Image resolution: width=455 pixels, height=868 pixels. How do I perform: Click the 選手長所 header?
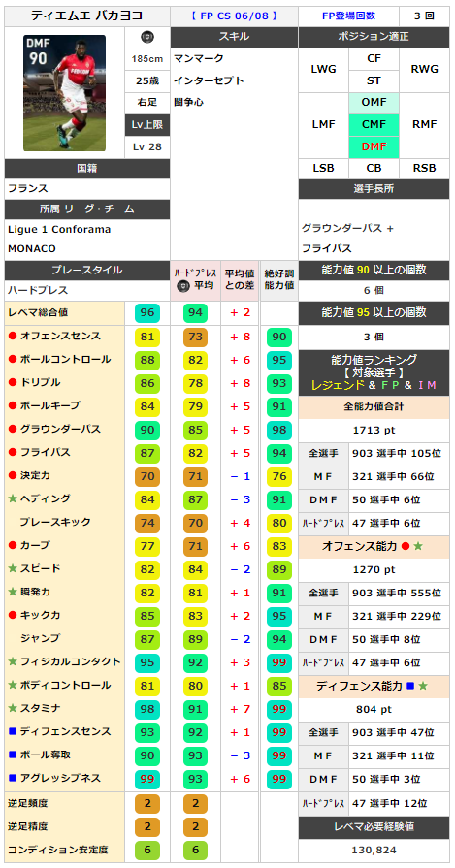point(374,189)
